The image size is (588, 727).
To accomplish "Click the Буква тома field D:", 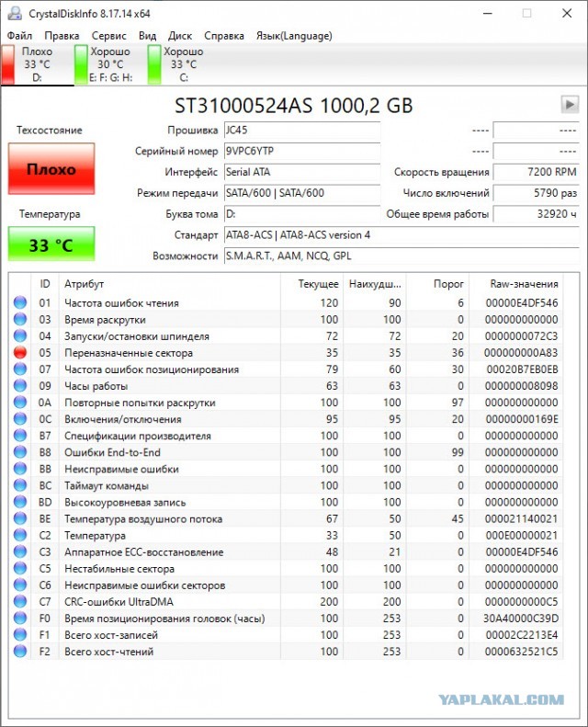I will click(x=302, y=214).
